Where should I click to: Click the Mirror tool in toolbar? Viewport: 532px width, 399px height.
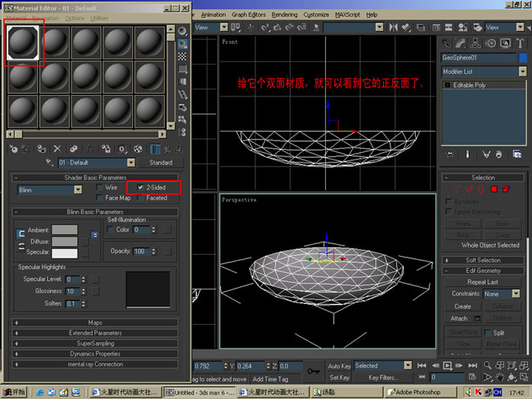393,27
